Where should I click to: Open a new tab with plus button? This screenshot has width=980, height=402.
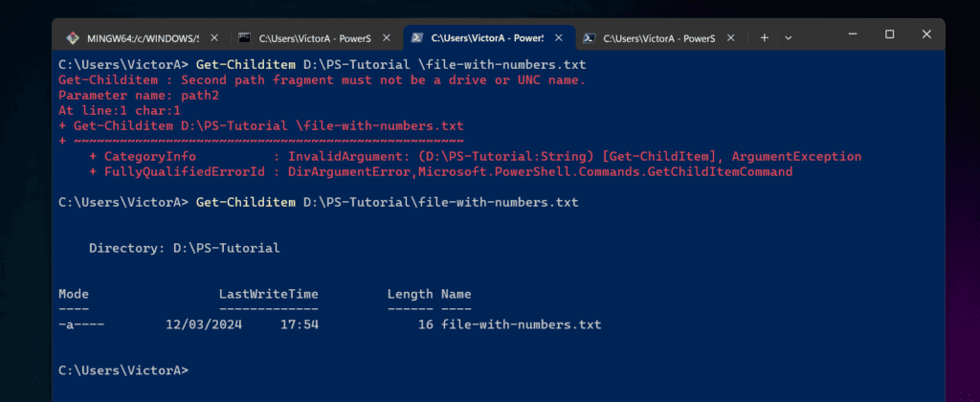(764, 38)
